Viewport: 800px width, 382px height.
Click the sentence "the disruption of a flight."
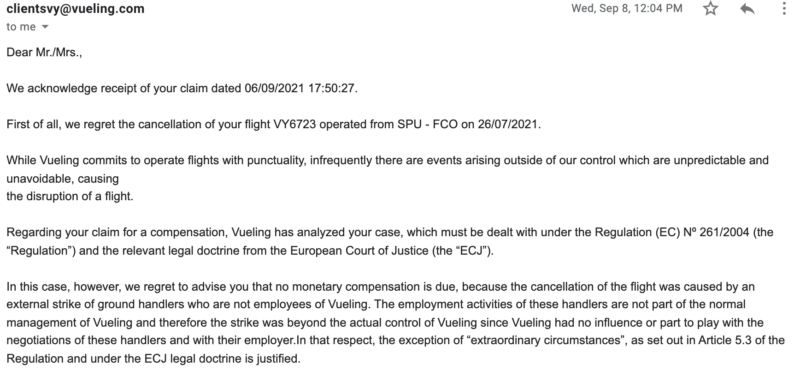[70, 196]
